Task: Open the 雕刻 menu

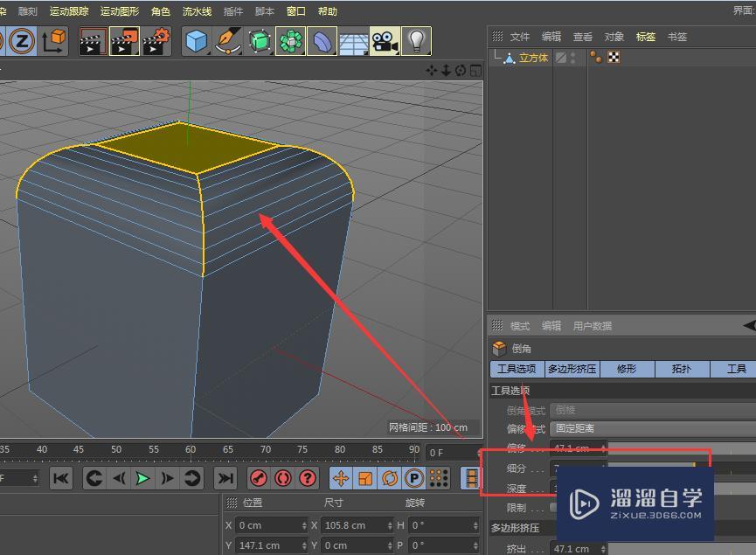Action: pyautogui.click(x=27, y=11)
